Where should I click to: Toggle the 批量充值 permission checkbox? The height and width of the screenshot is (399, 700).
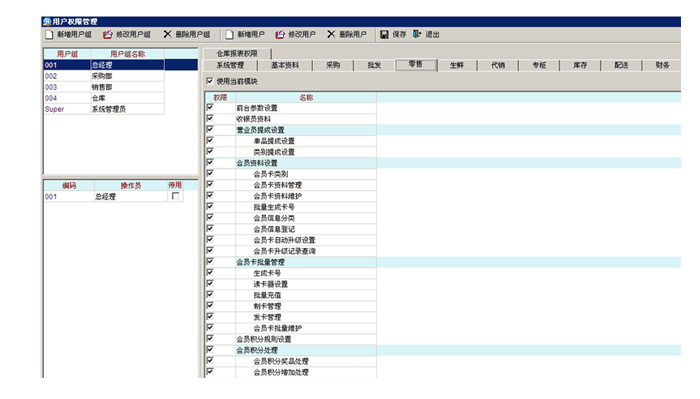pyautogui.click(x=210, y=295)
